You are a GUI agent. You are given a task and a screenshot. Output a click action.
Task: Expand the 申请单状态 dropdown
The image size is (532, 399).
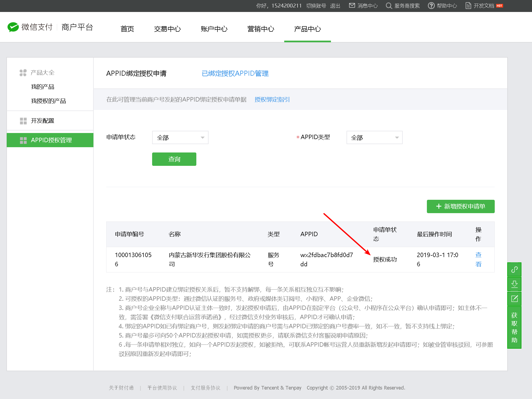180,137
